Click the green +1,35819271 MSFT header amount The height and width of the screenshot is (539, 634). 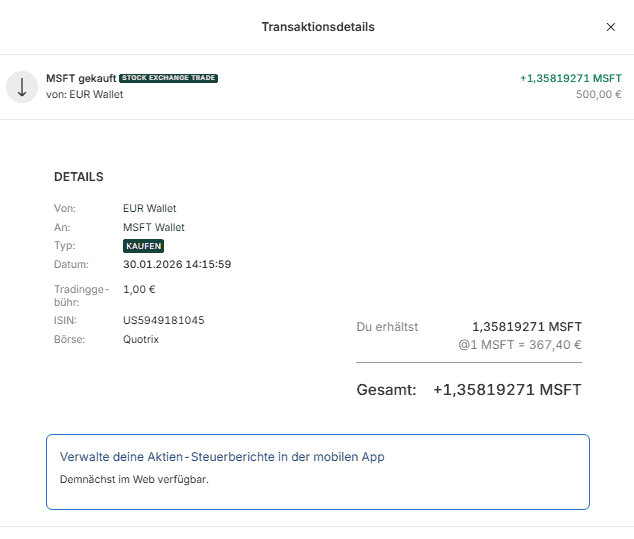pyautogui.click(x=570, y=78)
